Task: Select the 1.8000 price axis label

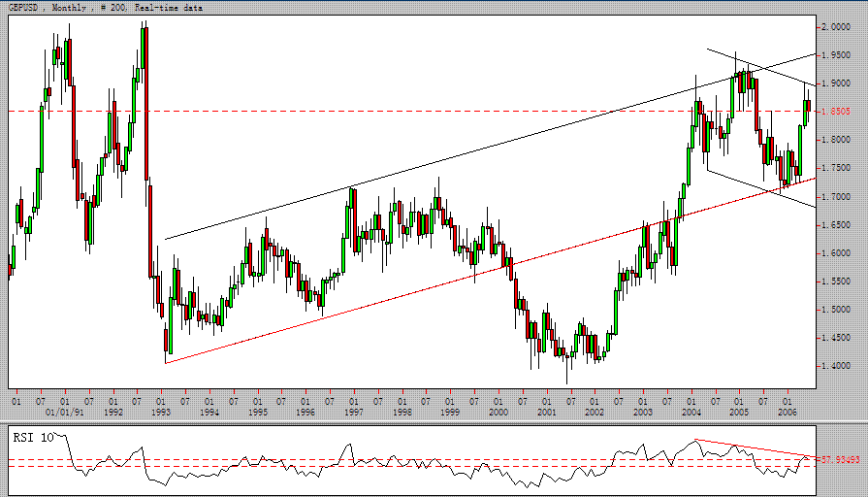Action: [x=836, y=140]
